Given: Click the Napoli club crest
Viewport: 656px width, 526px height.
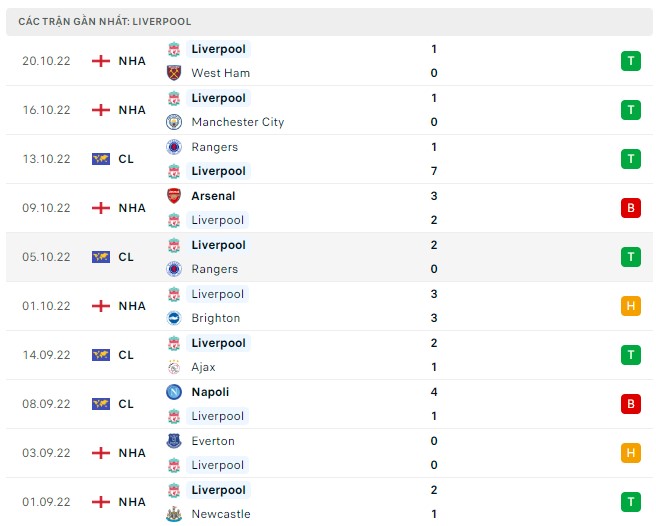Looking at the screenshot, I should [174, 392].
